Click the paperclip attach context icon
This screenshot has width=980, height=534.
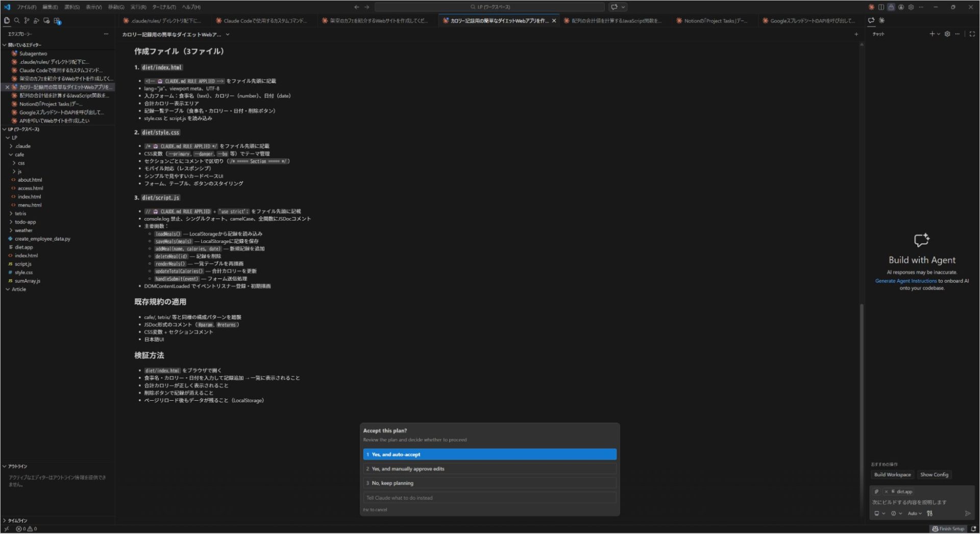[x=876, y=492]
